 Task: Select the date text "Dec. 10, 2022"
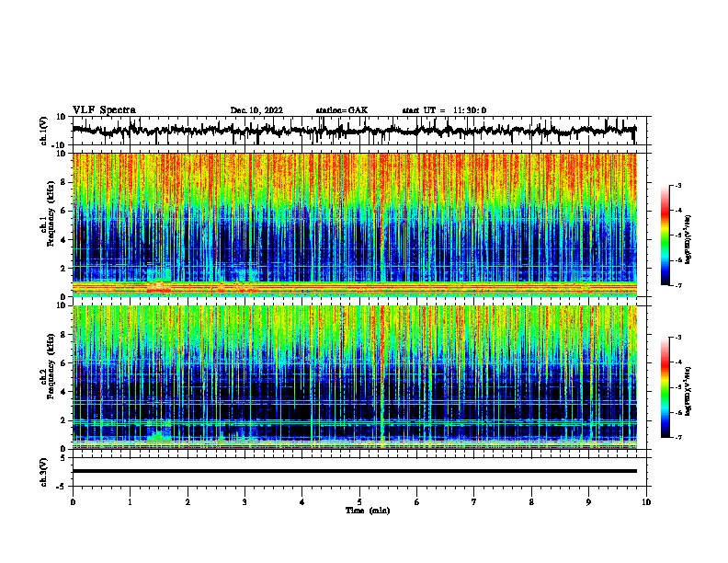[x=256, y=110]
